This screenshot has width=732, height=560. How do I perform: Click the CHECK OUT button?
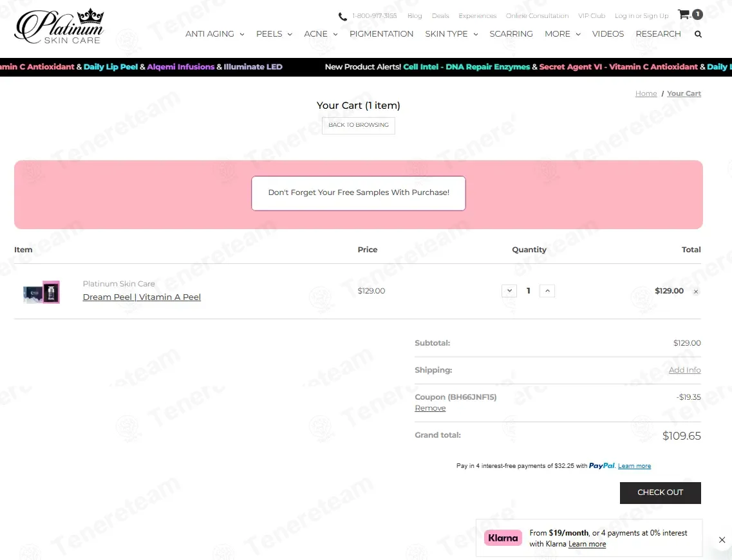click(660, 493)
